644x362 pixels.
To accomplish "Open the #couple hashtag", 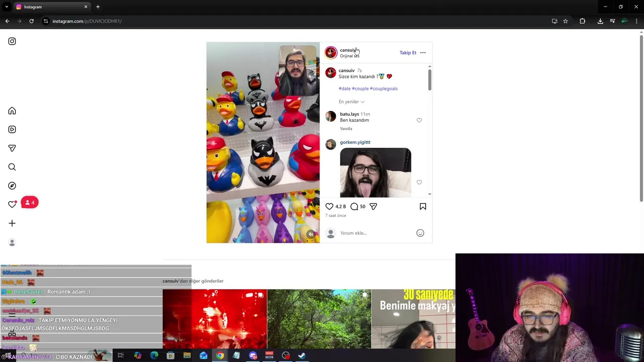I will [x=360, y=88].
